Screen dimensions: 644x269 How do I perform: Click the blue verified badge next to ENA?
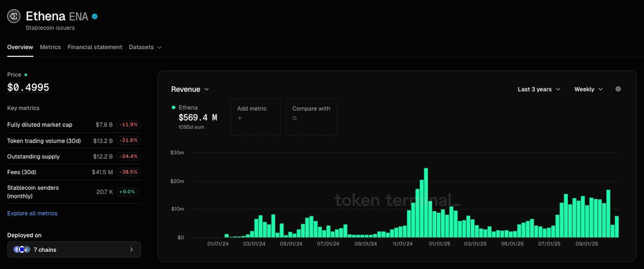click(x=94, y=17)
